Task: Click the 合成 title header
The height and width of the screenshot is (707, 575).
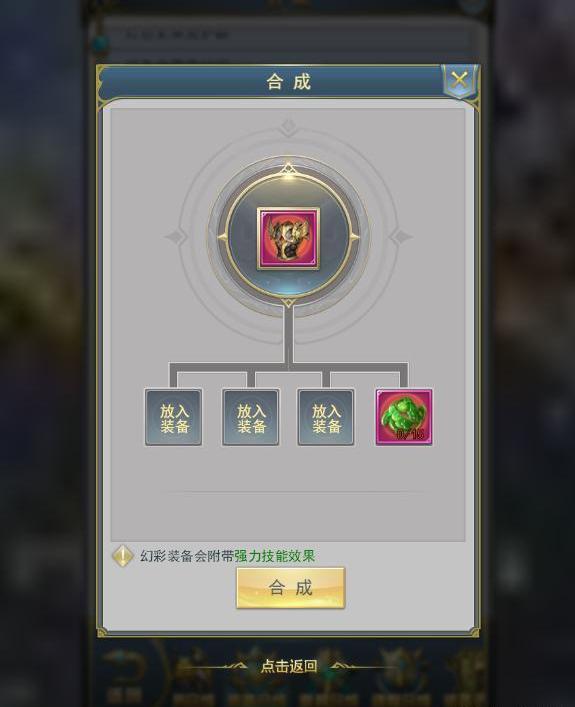Action: click(x=289, y=82)
